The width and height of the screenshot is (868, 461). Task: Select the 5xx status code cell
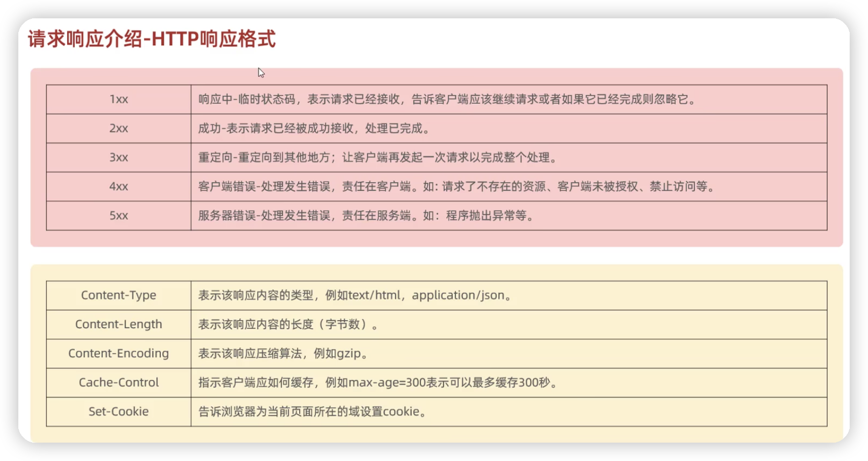click(119, 215)
